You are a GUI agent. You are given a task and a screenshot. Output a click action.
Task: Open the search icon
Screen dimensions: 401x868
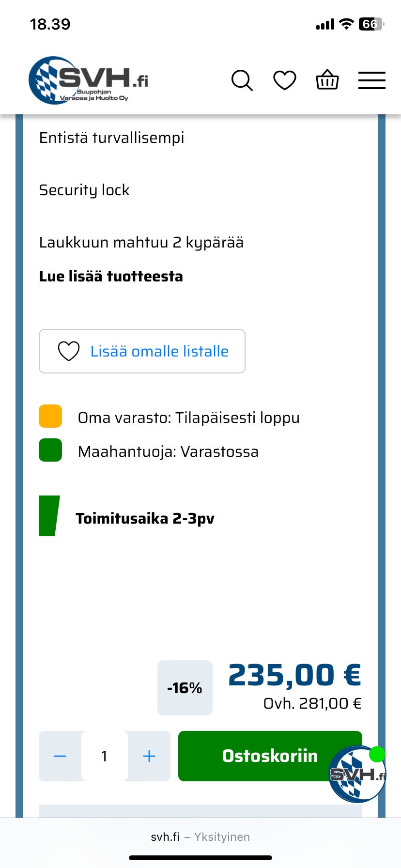242,80
